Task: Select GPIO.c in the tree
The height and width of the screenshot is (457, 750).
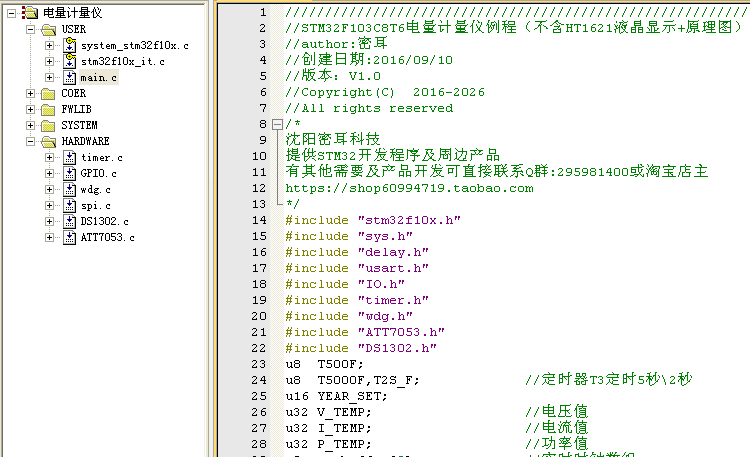Action: (99, 173)
